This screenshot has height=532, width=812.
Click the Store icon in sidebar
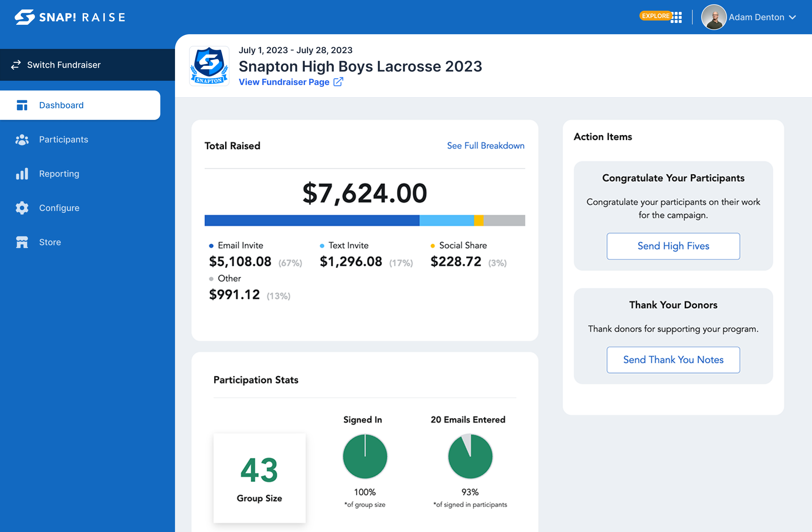click(x=22, y=242)
